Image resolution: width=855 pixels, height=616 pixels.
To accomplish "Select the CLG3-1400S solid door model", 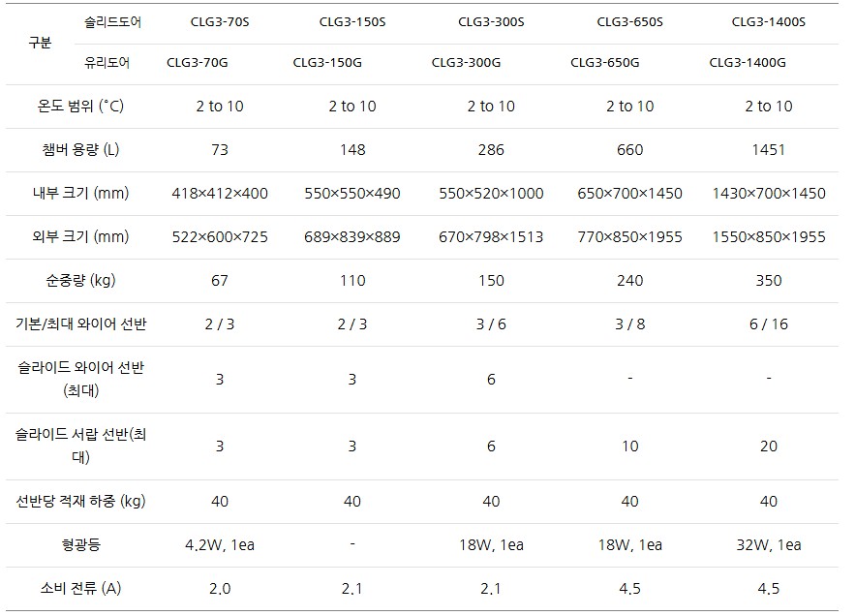I will coord(768,22).
